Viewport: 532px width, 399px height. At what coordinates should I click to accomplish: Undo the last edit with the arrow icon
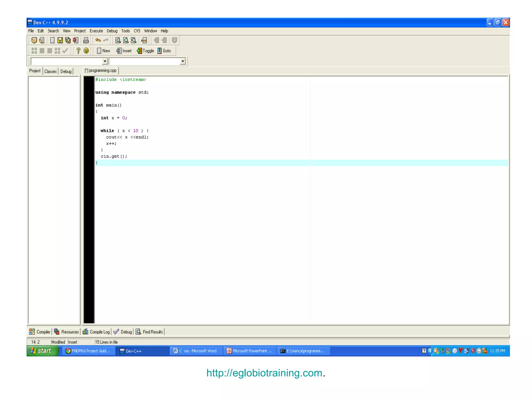point(98,40)
